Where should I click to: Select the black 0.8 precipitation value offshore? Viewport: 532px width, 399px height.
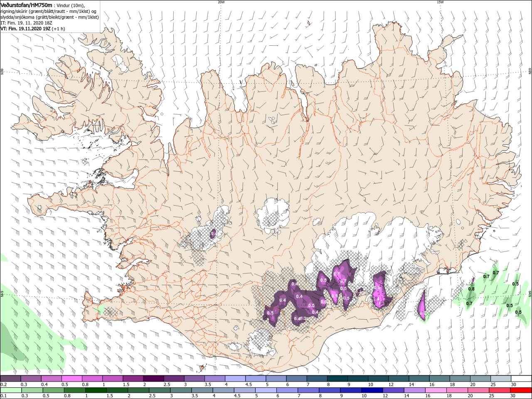click(x=471, y=289)
